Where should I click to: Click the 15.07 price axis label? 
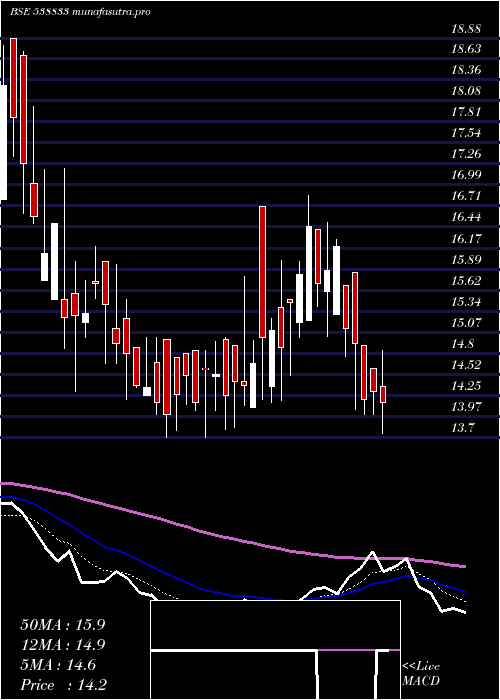(x=466, y=323)
